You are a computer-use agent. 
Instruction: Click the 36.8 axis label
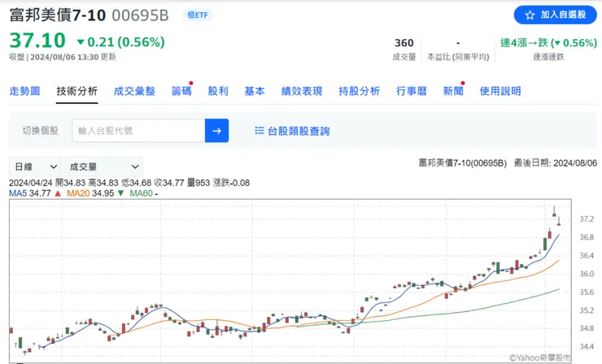coord(587,237)
